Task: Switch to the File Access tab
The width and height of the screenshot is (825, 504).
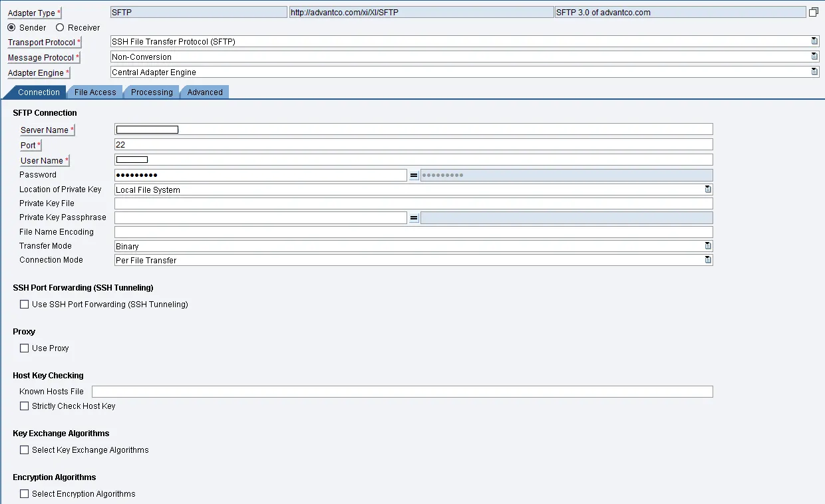Action: click(94, 92)
